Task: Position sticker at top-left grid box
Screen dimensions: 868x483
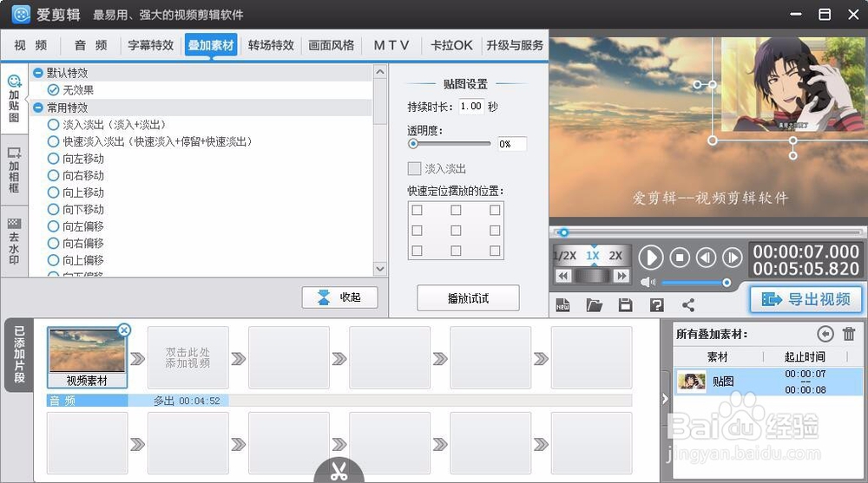Action: [417, 210]
